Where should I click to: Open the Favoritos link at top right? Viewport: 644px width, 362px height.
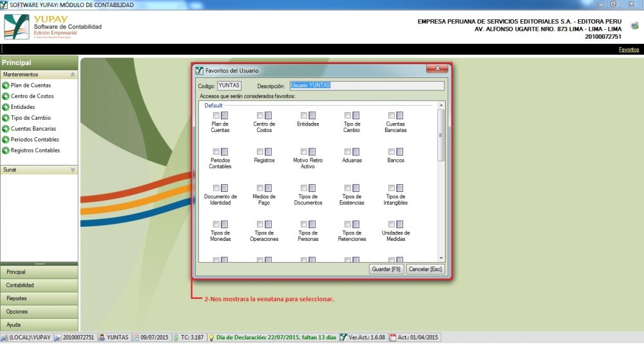[x=629, y=50]
